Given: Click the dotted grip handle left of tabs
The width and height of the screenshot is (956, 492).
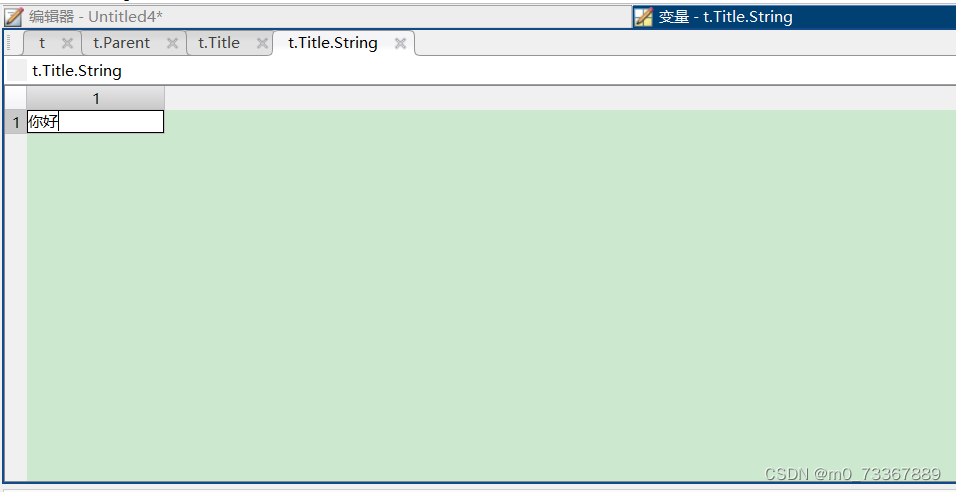Looking at the screenshot, I should click(9, 43).
